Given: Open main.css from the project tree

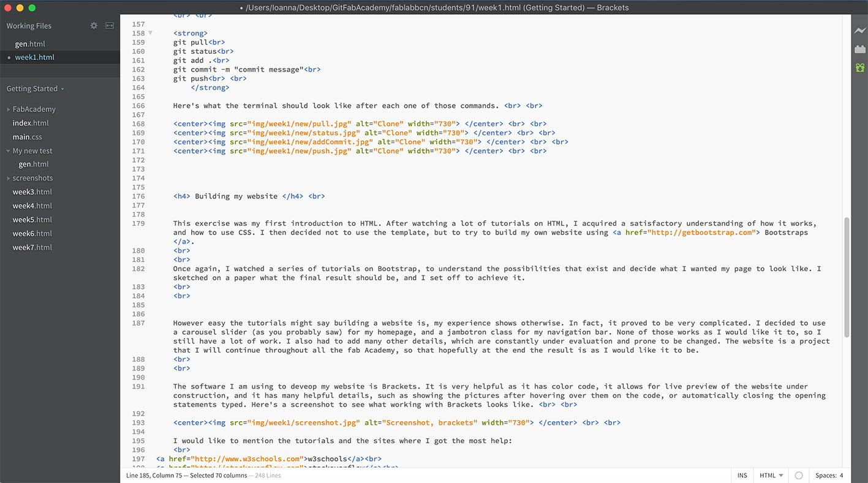Looking at the screenshot, I should [x=27, y=137].
